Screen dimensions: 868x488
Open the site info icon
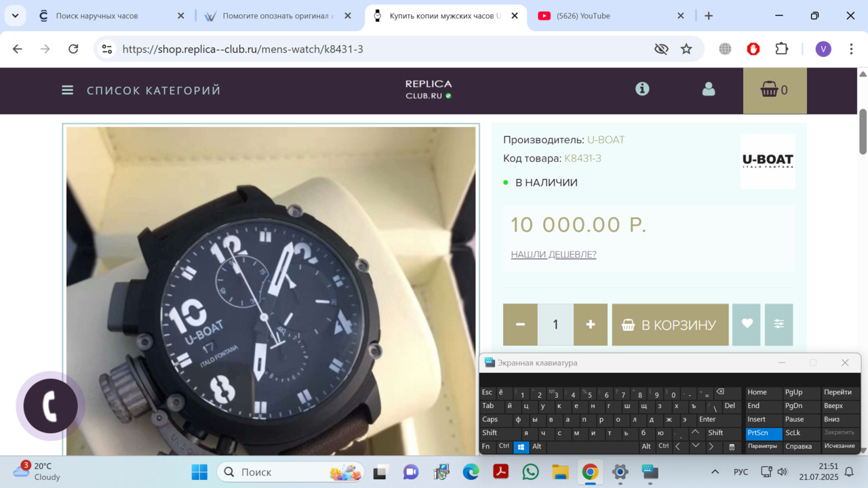tap(642, 89)
